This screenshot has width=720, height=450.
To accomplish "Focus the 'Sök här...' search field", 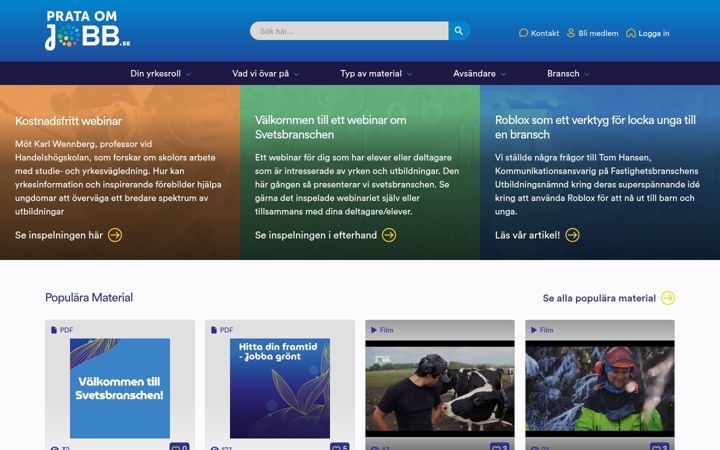I will click(x=349, y=31).
